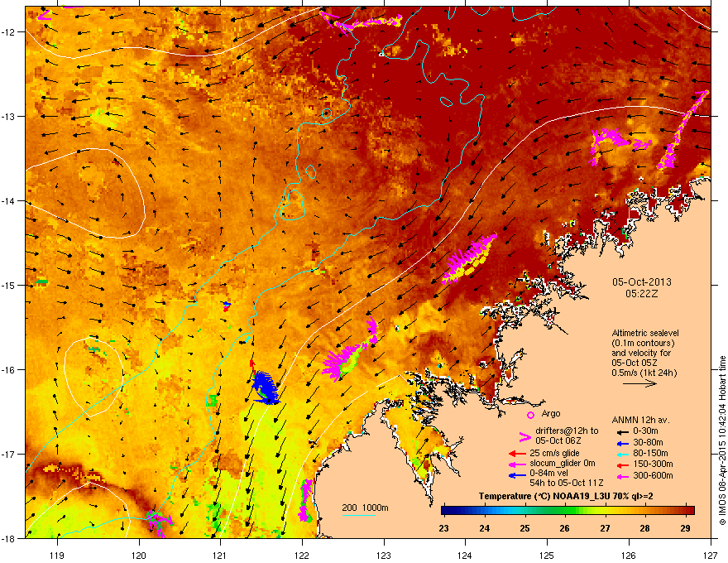The width and height of the screenshot is (728, 563).
Task: Click the 150-300m depth label
Action: click(x=653, y=464)
